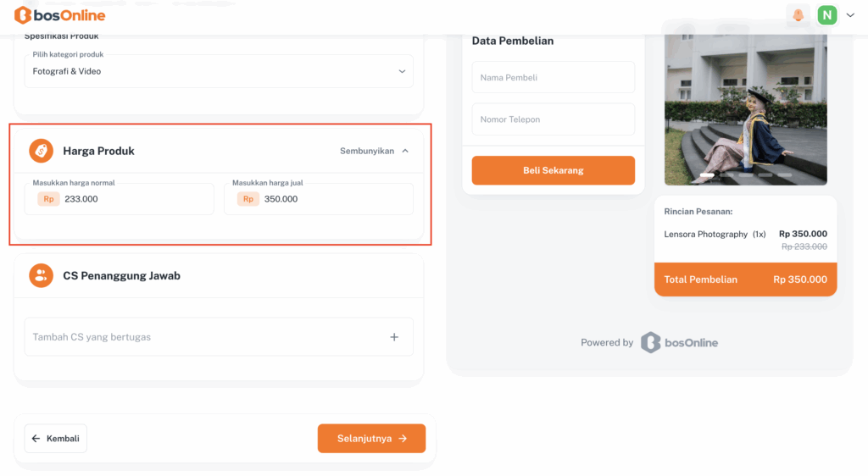
Task: Click the plus icon to add CS
Action: click(x=394, y=337)
